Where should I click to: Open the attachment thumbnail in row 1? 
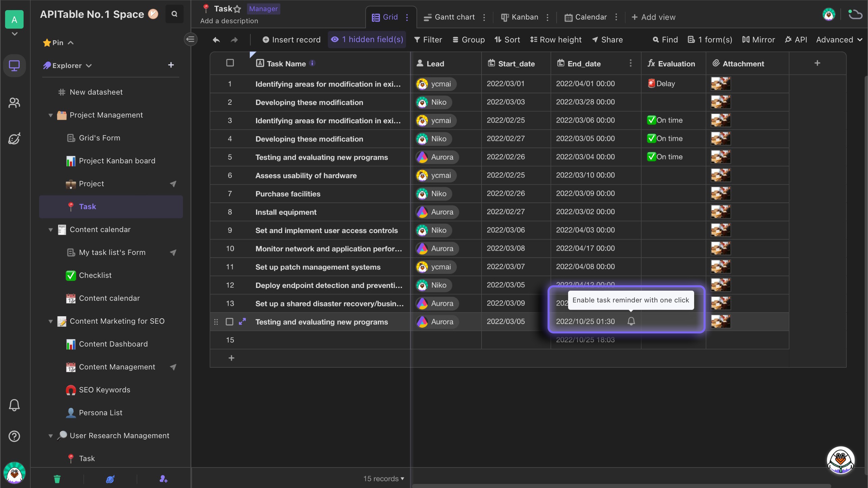coord(721,84)
